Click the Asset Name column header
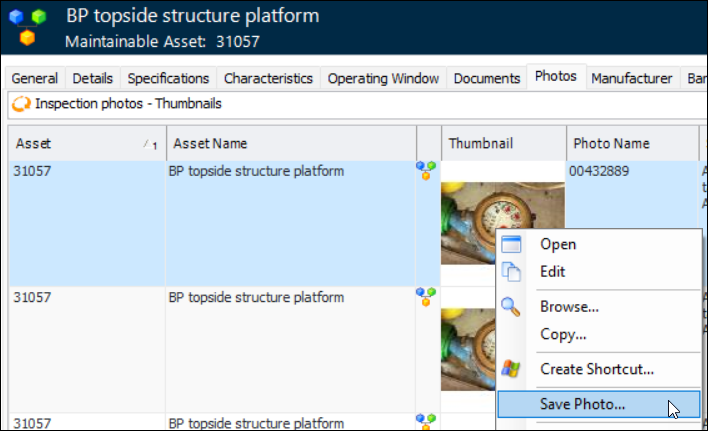The height and width of the screenshot is (431, 708). (x=290, y=144)
